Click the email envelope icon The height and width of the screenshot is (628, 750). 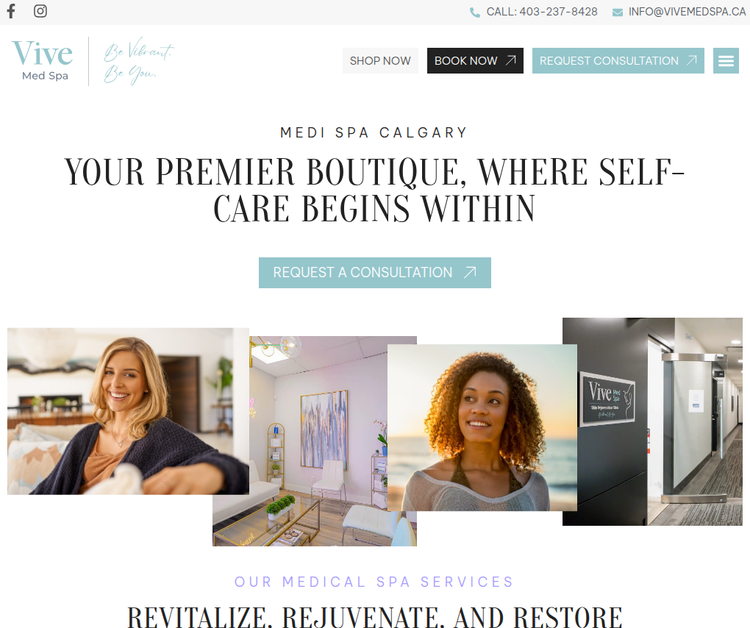click(x=618, y=12)
